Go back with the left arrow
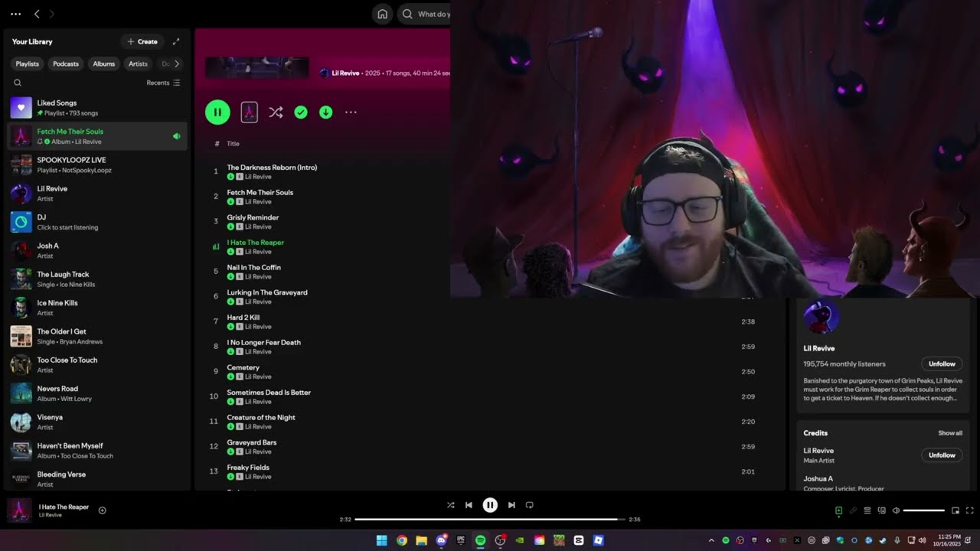980x551 pixels. [x=37, y=14]
